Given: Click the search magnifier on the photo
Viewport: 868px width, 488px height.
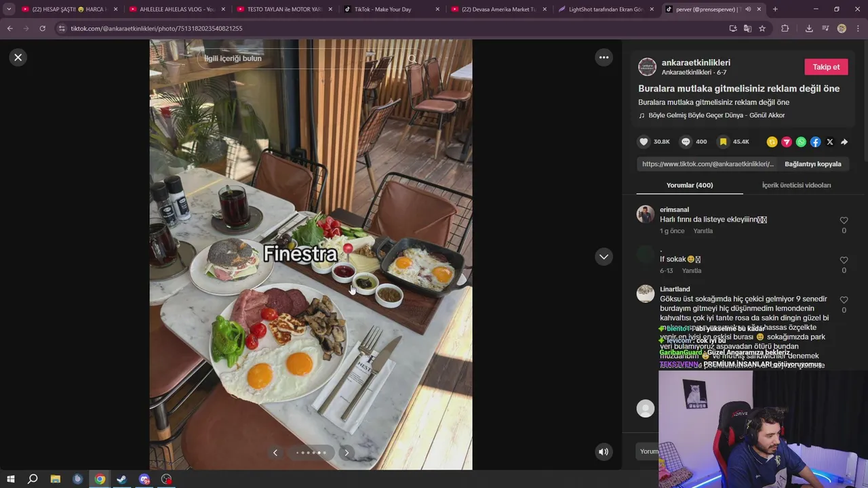Looking at the screenshot, I should pos(412,58).
